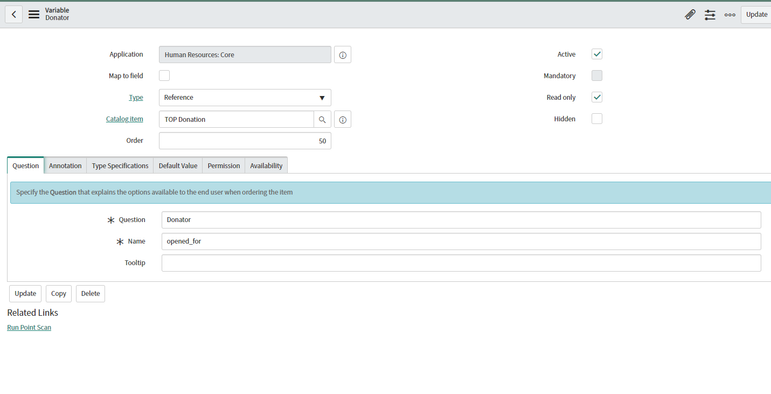
Task: Toggle the Hidden checkbox
Action: coord(597,119)
